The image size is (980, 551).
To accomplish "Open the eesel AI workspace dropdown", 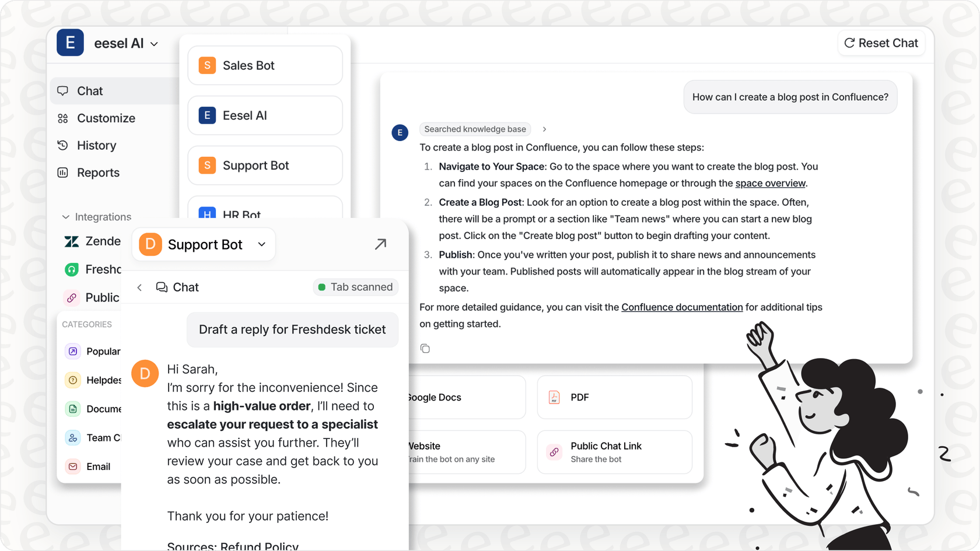I will point(154,43).
